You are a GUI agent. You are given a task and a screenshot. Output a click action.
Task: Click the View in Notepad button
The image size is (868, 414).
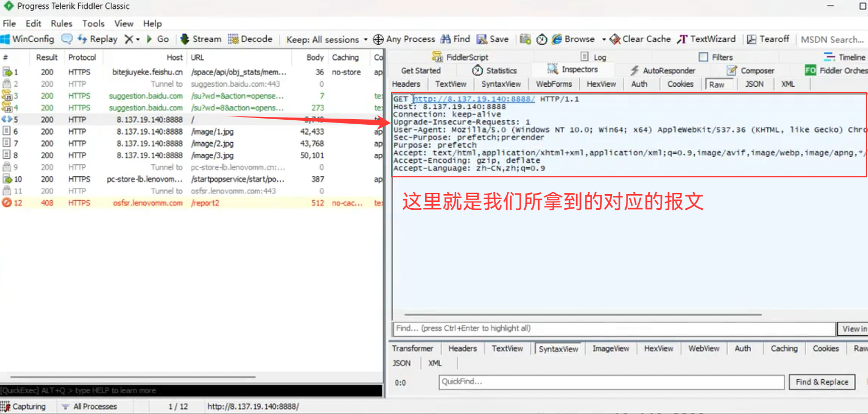[853, 328]
